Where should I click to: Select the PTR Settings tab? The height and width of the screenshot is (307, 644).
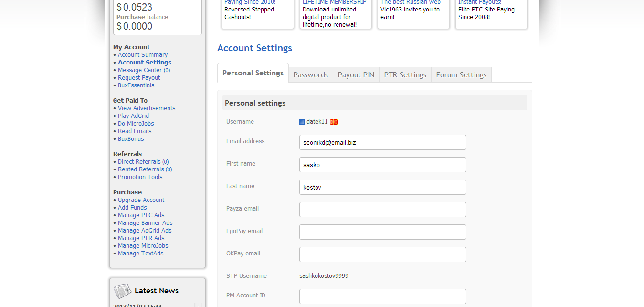click(405, 75)
